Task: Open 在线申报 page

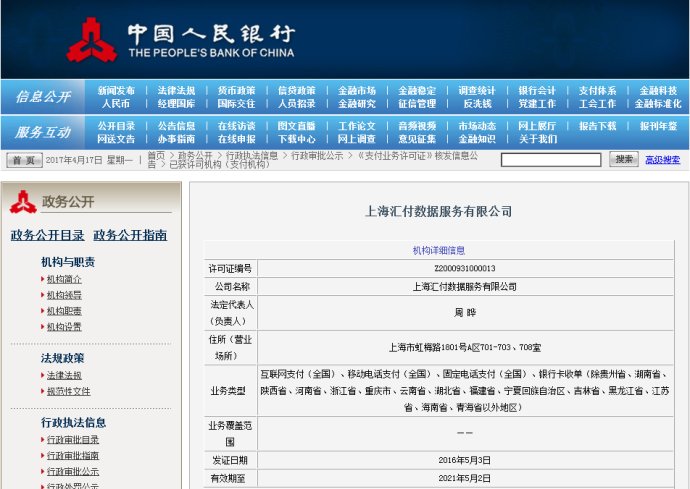Action: point(236,139)
